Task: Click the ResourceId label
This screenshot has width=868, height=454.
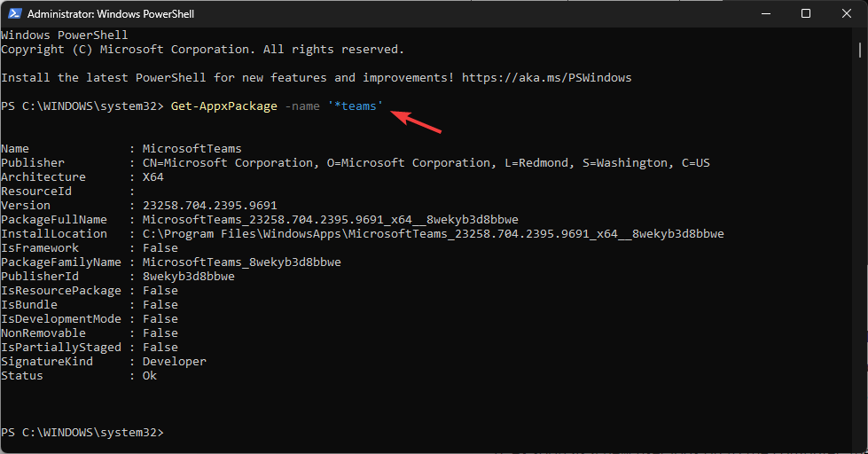Action: [x=36, y=192]
